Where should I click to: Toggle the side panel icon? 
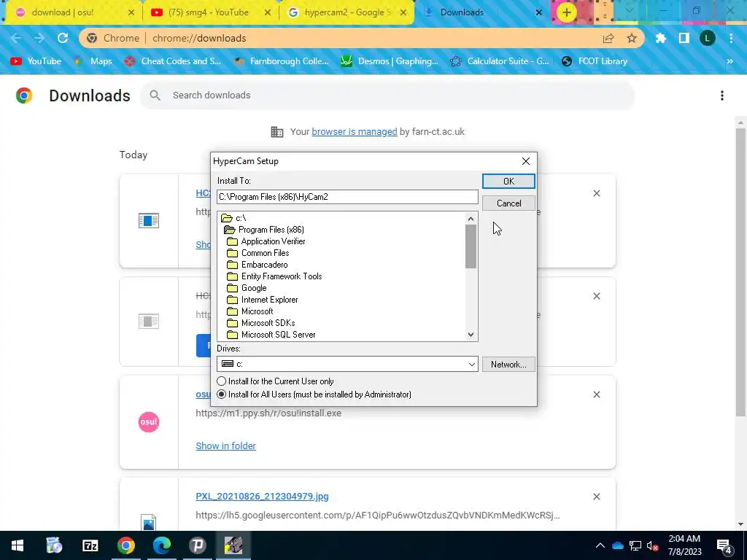coord(684,38)
